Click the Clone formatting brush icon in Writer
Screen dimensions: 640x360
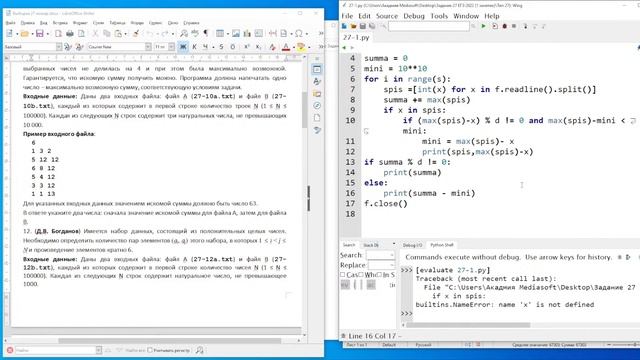tap(136, 33)
